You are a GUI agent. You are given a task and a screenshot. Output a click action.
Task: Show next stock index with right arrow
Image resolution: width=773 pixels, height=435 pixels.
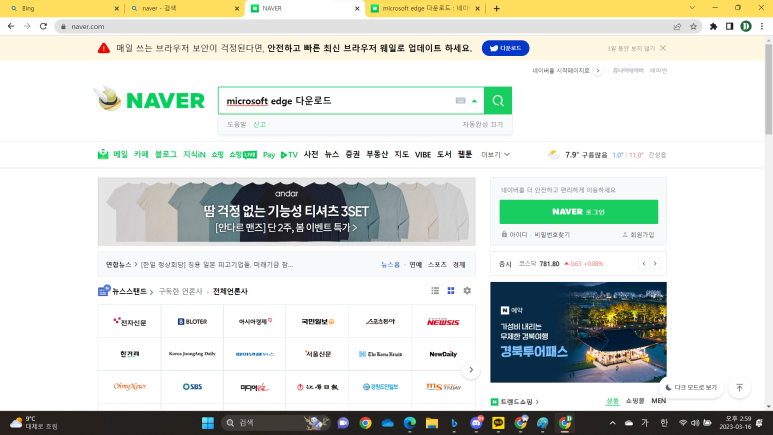click(x=655, y=263)
